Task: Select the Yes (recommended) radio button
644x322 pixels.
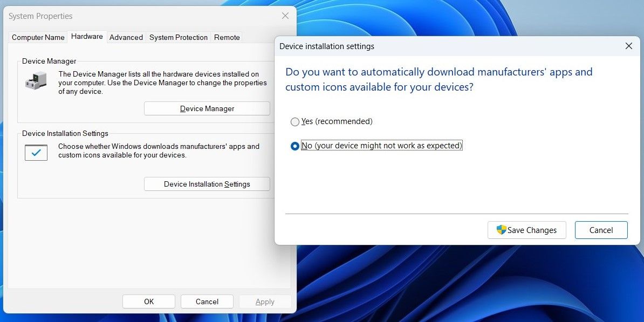Action: pyautogui.click(x=295, y=122)
